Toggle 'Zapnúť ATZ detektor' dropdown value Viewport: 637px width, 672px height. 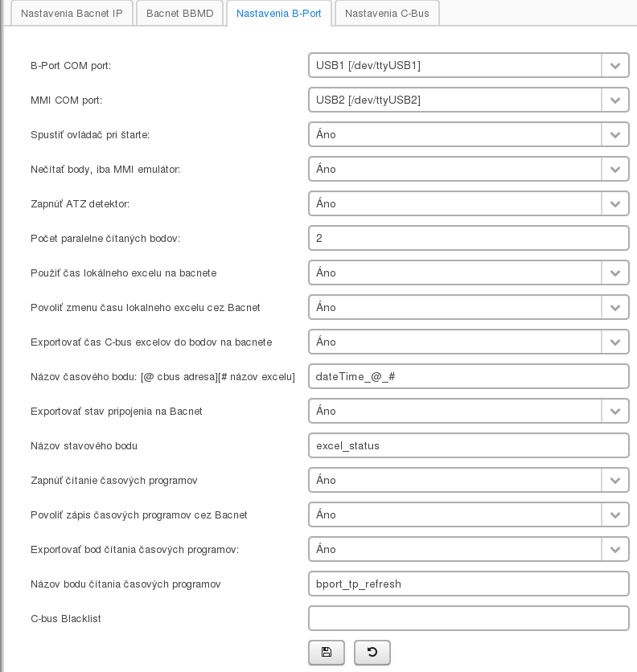tap(468, 204)
